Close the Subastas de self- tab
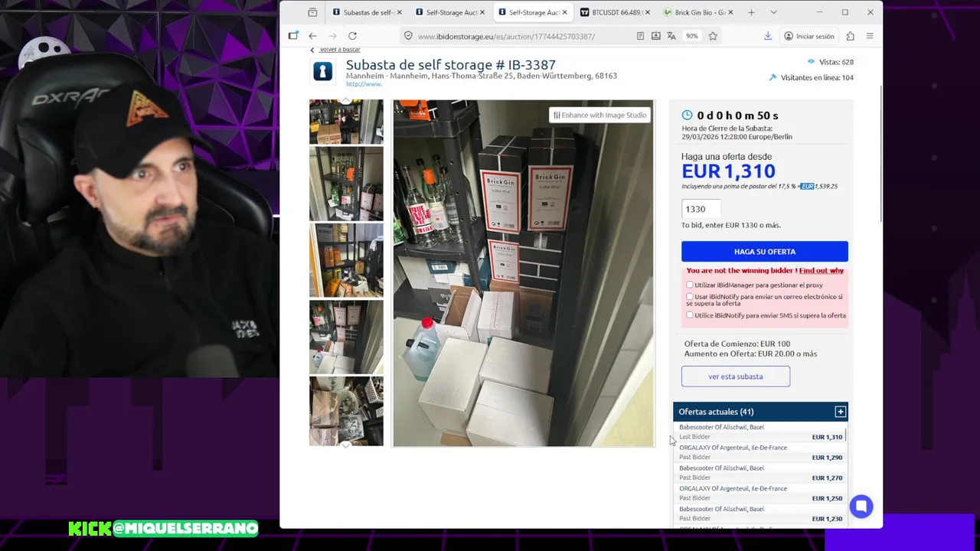The height and width of the screenshot is (551, 980). coord(399,12)
